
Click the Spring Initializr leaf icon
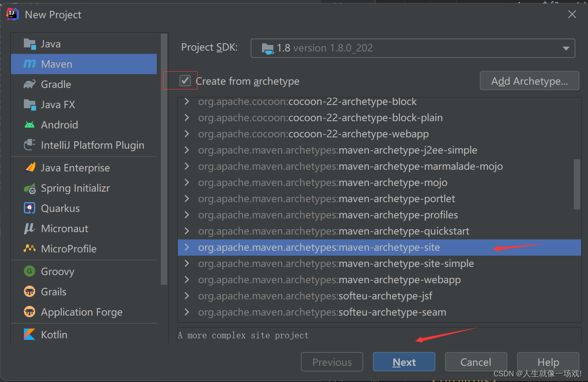tap(30, 188)
